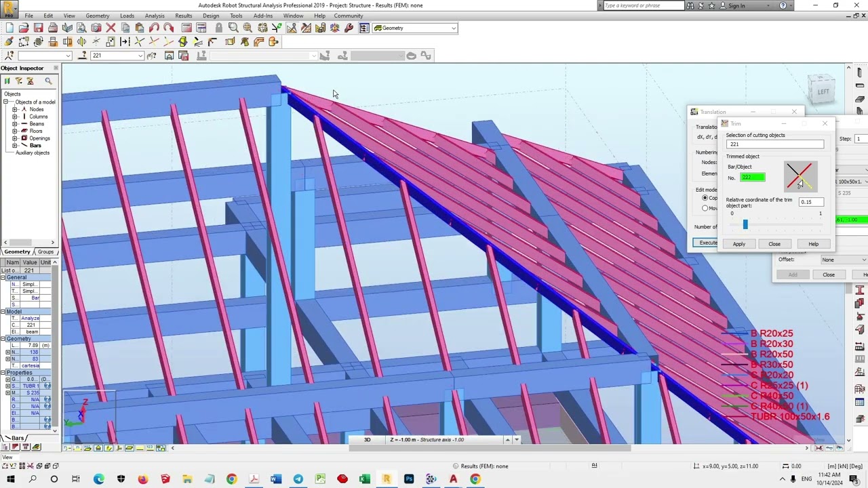Collapse Objects of a model root
Image resolution: width=868 pixels, height=488 pixels.
[5, 102]
